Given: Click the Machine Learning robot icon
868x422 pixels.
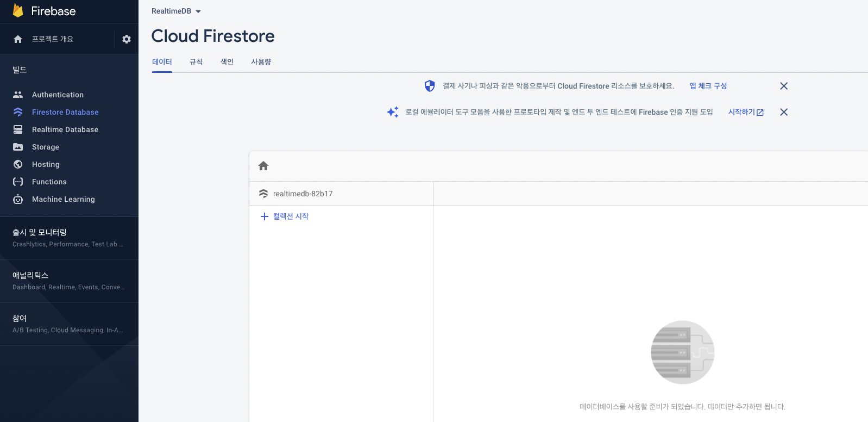Looking at the screenshot, I should (x=18, y=199).
